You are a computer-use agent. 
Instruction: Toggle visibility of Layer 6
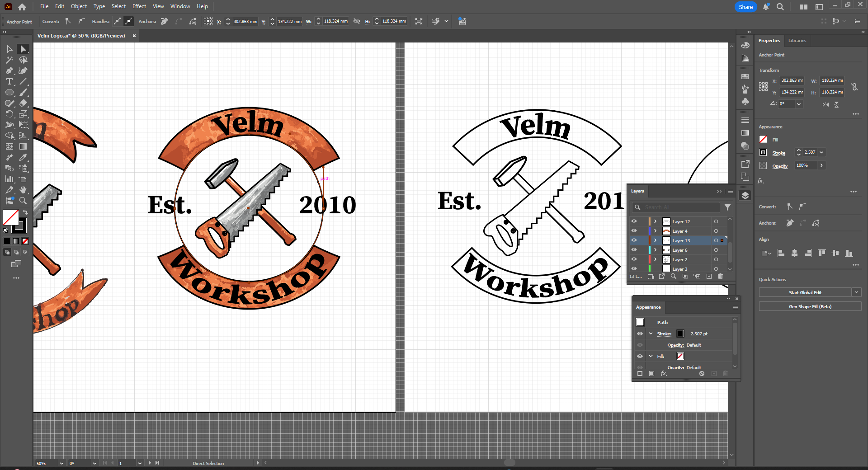pos(634,250)
